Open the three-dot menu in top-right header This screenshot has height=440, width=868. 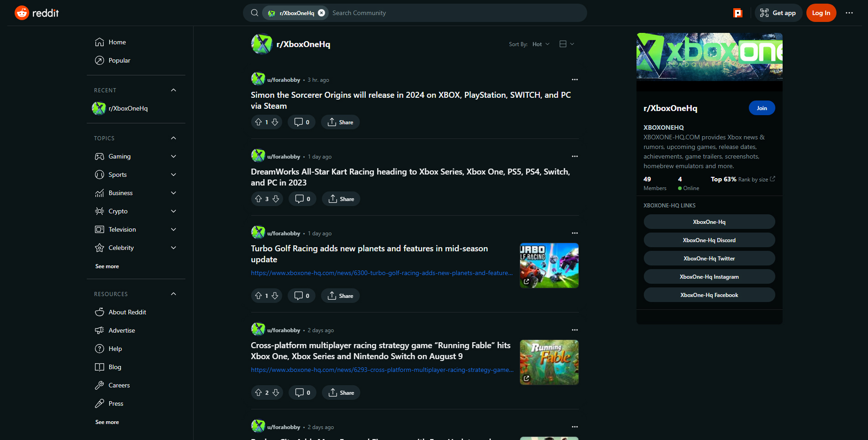[849, 13]
